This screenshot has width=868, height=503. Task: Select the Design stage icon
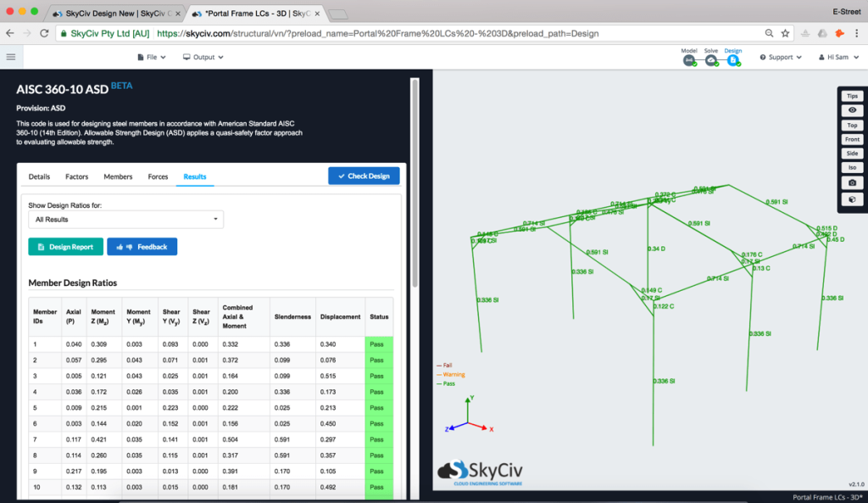[x=732, y=59]
